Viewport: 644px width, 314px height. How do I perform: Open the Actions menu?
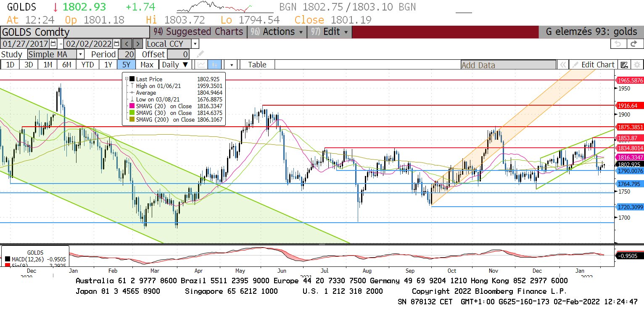click(277, 32)
